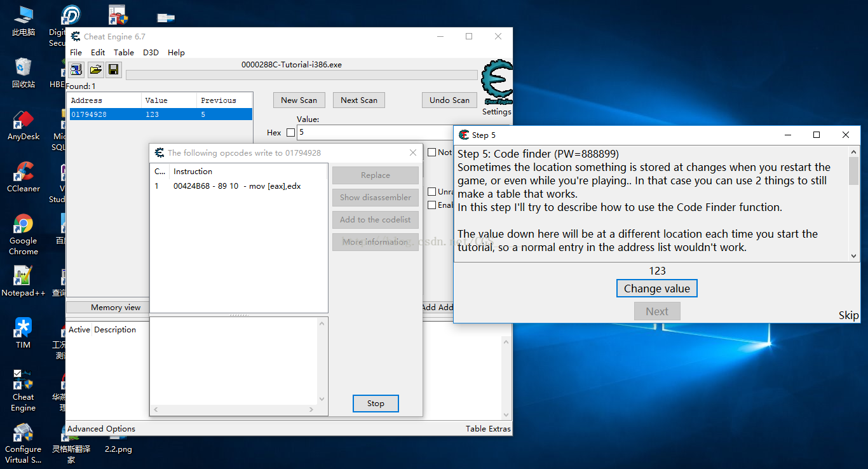868x469 pixels.
Task: Select the Google Chrome desktop icon
Action: (x=24, y=234)
